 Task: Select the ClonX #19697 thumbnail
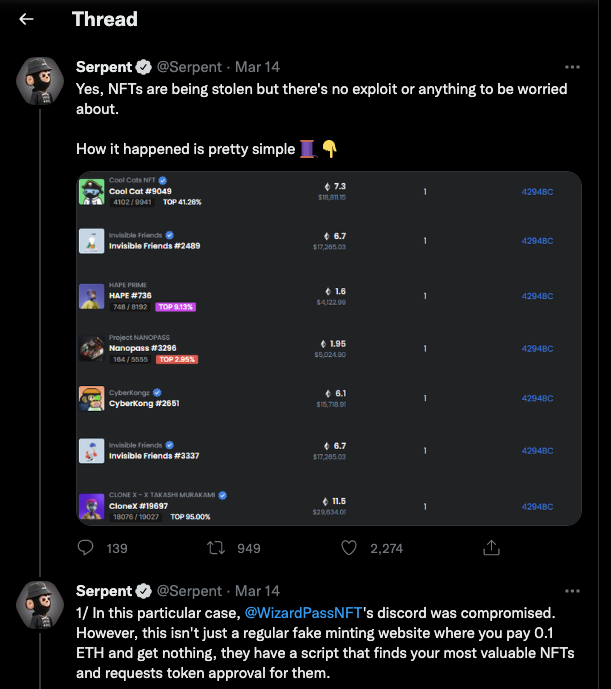(x=91, y=506)
